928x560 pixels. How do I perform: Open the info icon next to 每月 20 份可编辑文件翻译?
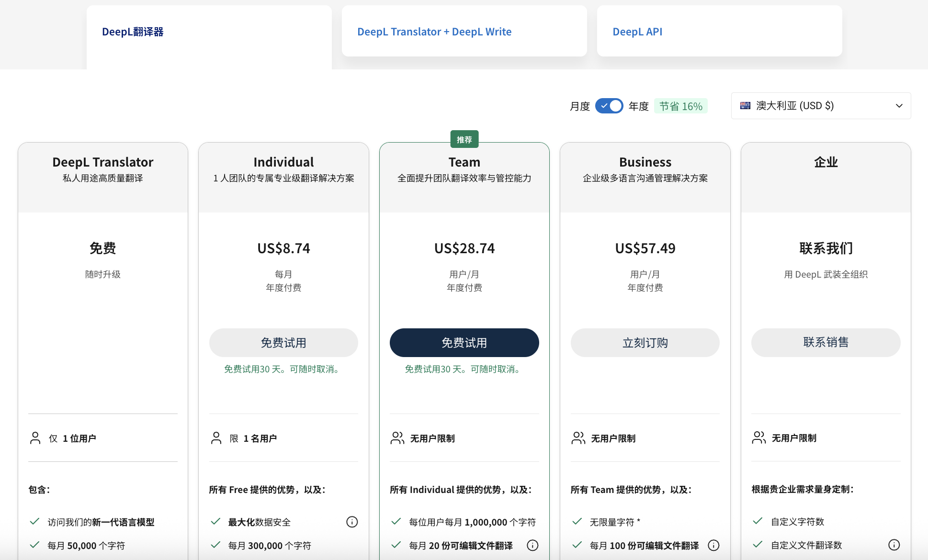(x=532, y=545)
